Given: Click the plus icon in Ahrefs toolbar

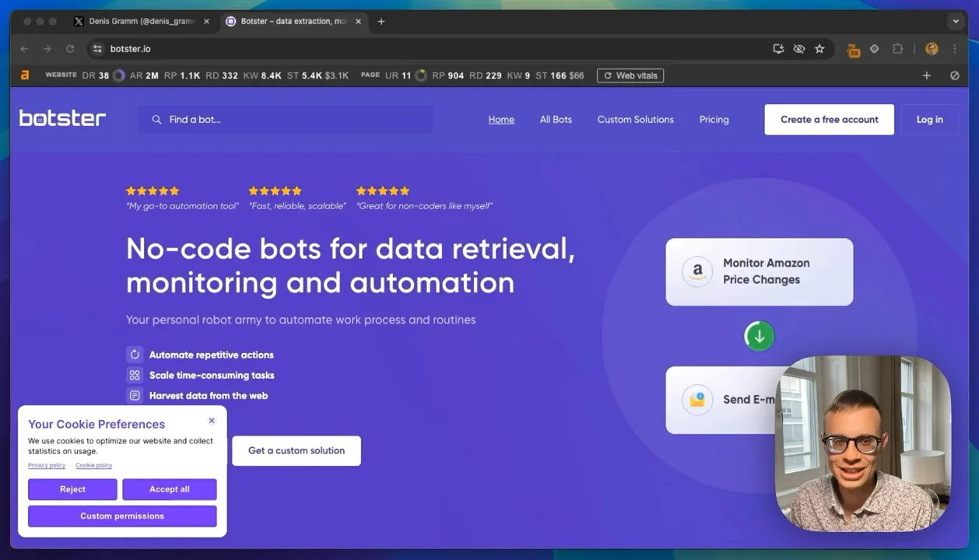Looking at the screenshot, I should tap(927, 75).
